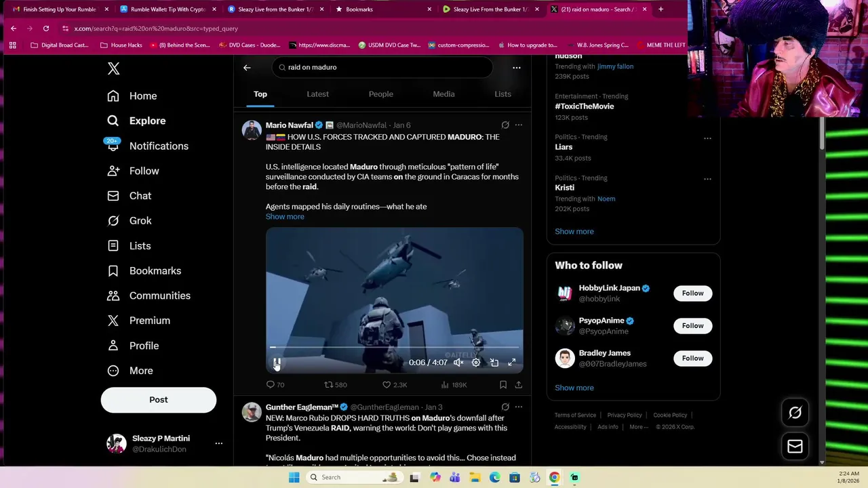Repost Mario Nawfal's post with 580 reposts
This screenshot has width=868, height=488.
(335, 384)
